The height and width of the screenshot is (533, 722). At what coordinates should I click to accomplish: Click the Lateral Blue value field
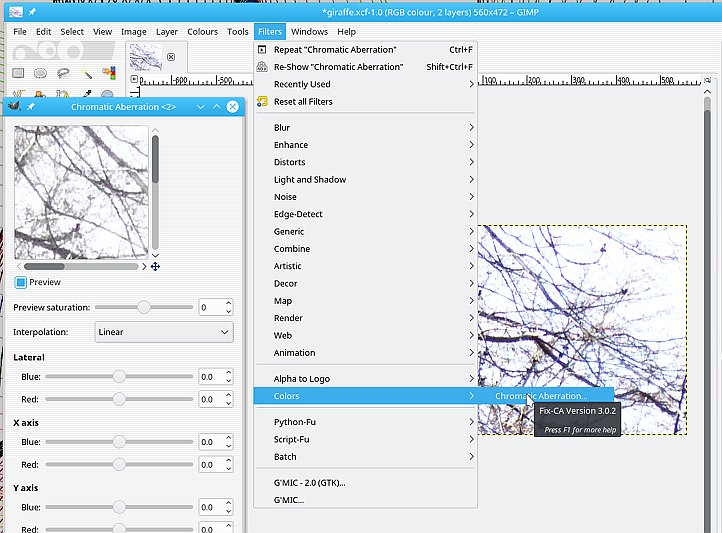click(211, 377)
